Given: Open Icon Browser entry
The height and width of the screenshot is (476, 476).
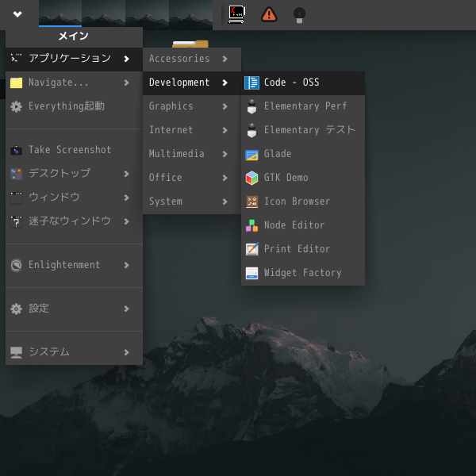Looking at the screenshot, I should click(303, 202).
